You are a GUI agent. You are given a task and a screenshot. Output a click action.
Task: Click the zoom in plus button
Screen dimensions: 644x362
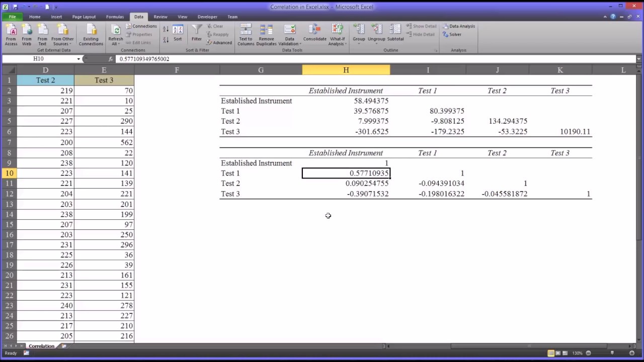[x=632, y=353]
